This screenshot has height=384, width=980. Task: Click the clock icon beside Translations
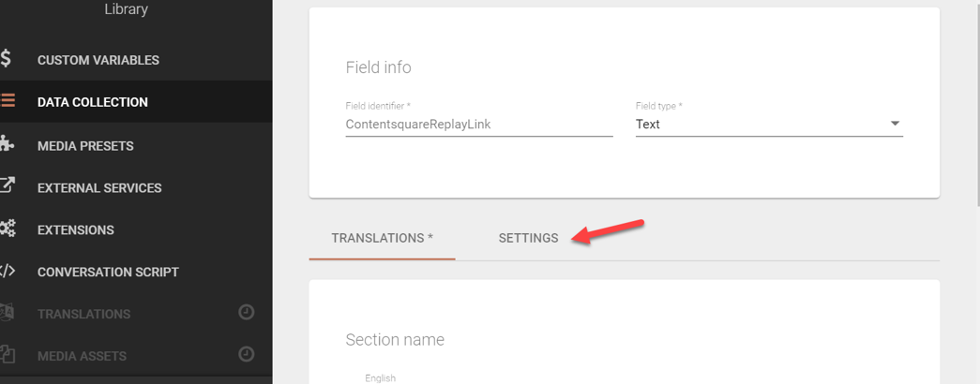(247, 312)
